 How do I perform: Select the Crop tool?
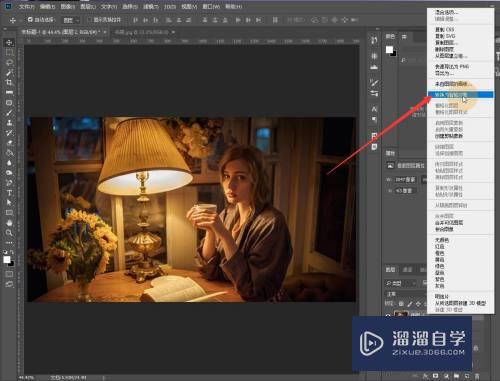(9, 82)
